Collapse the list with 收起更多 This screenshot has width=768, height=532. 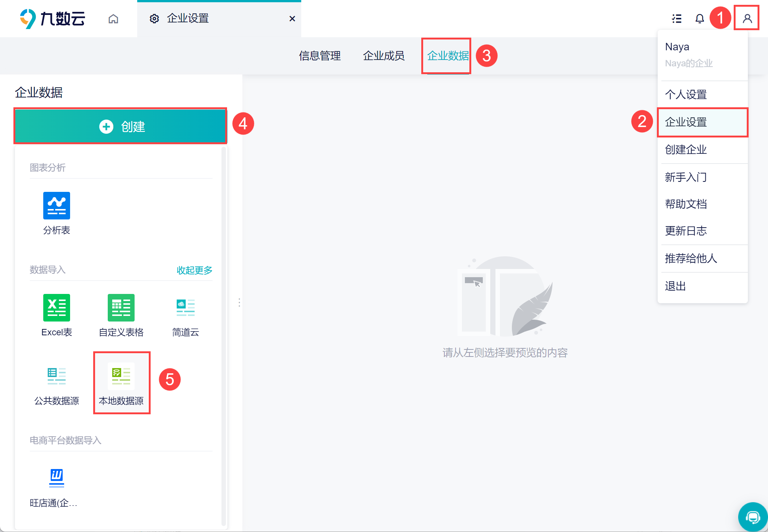click(x=194, y=270)
